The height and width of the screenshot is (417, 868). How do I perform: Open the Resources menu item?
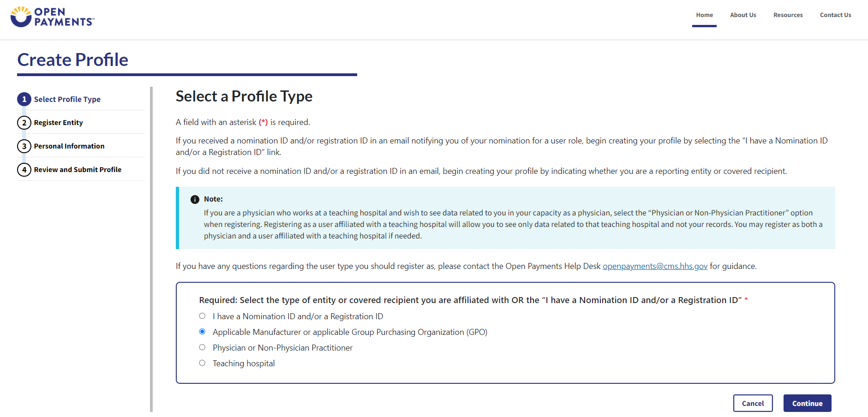[x=788, y=15]
